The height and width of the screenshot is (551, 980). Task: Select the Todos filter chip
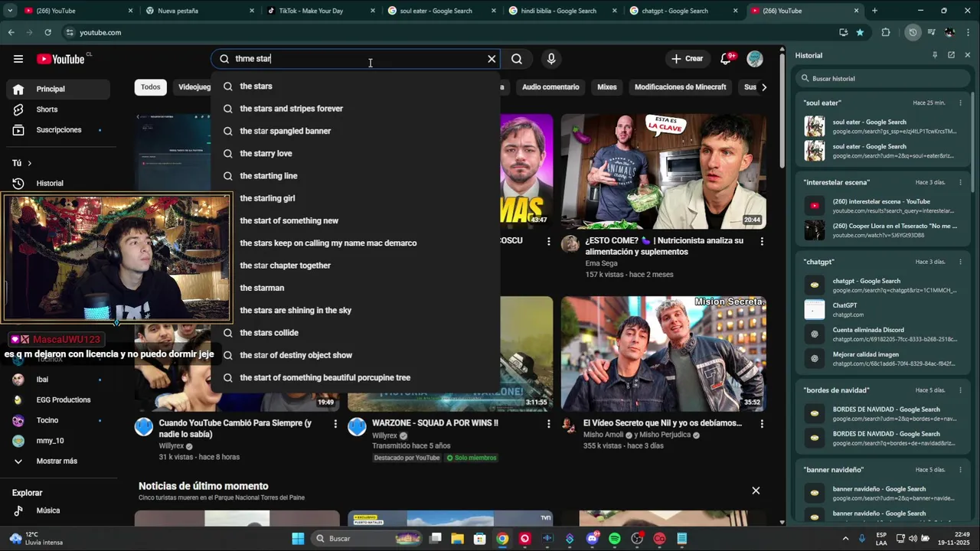(151, 87)
